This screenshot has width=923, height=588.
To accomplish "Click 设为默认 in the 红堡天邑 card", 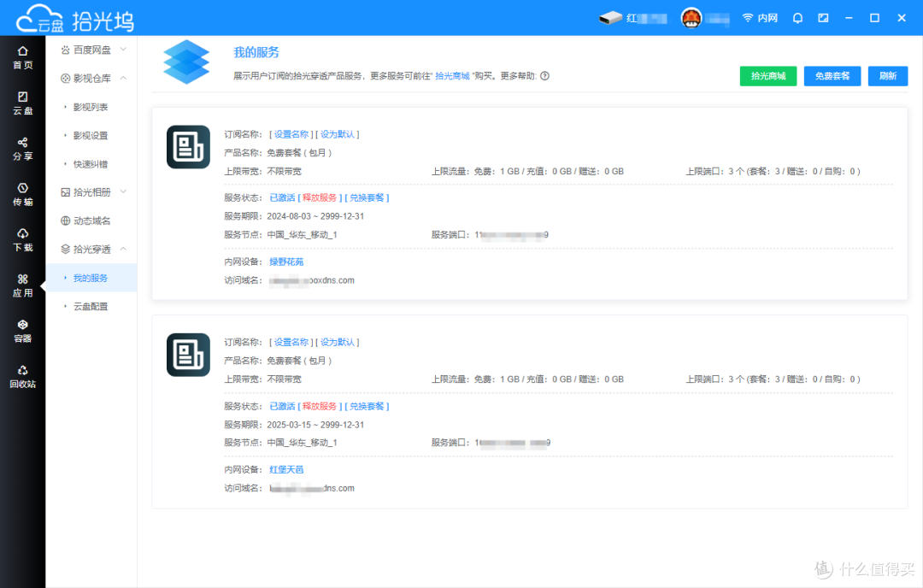I will (x=338, y=342).
